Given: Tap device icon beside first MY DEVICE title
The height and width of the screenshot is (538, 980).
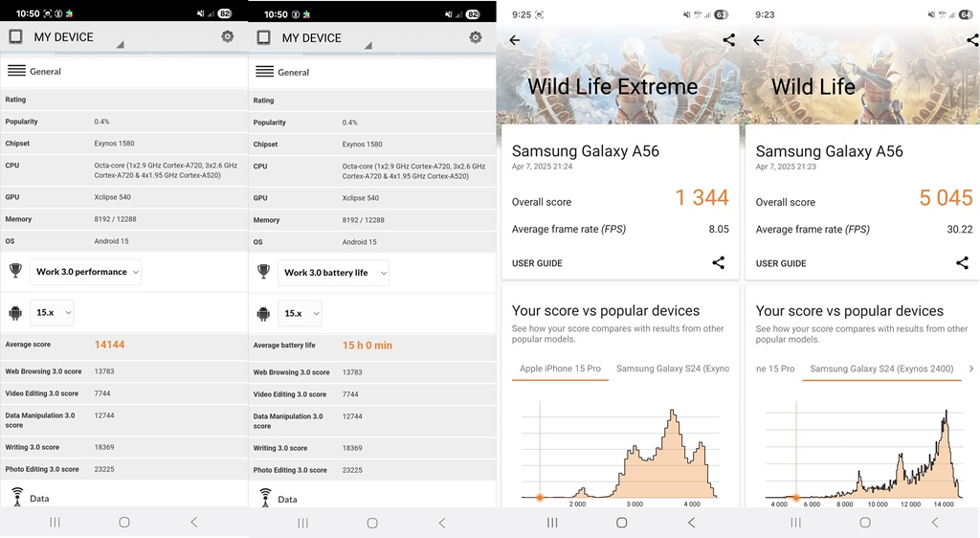Looking at the screenshot, I should (x=15, y=37).
